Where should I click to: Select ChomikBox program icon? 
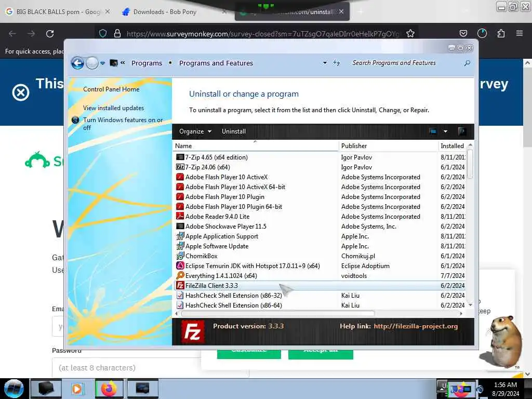click(x=180, y=256)
